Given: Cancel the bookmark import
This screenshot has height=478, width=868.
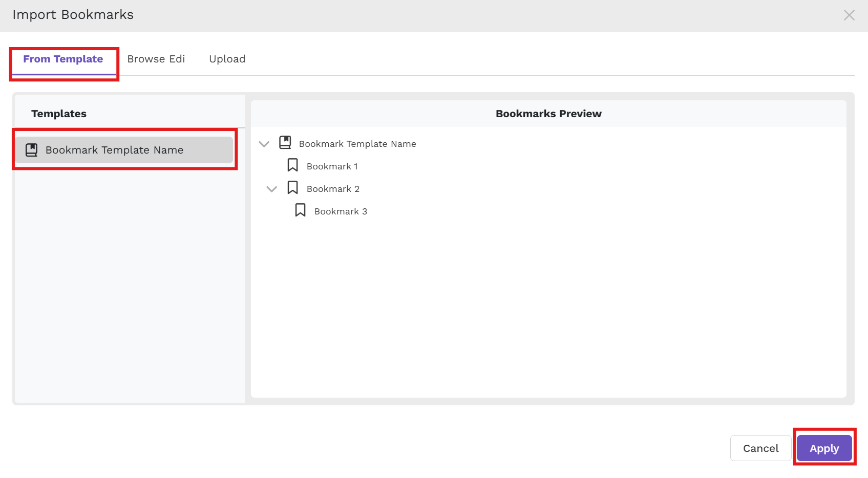Looking at the screenshot, I should click(x=760, y=448).
